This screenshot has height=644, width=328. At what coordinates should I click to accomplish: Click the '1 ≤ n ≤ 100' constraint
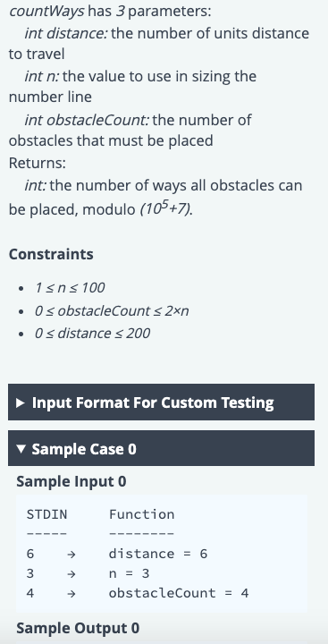click(70, 287)
